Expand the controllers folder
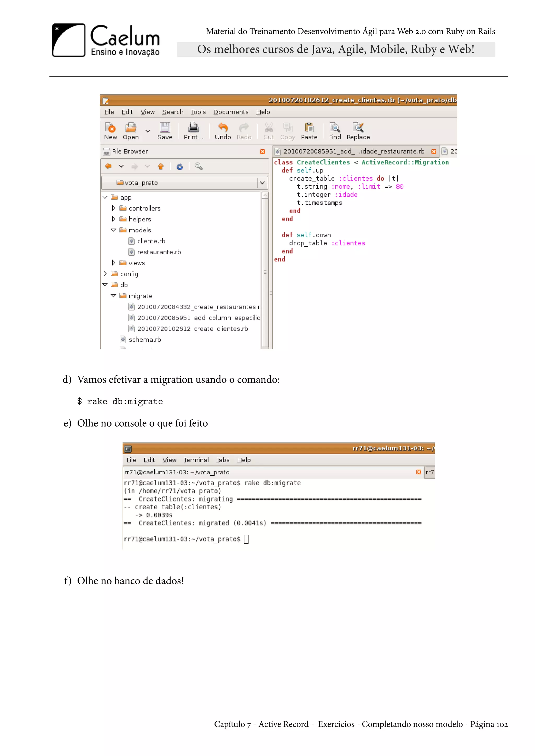This screenshot has height=756, width=535. pos(113,208)
